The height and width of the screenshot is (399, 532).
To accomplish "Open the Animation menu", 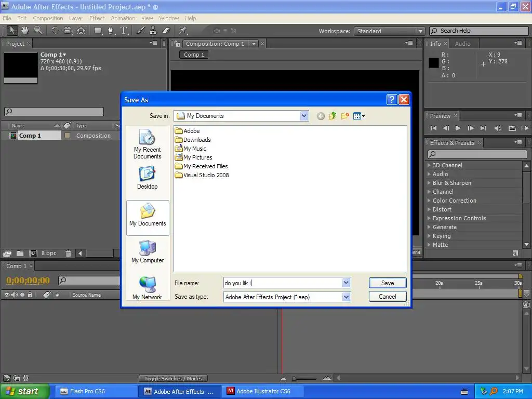I will pos(123,18).
